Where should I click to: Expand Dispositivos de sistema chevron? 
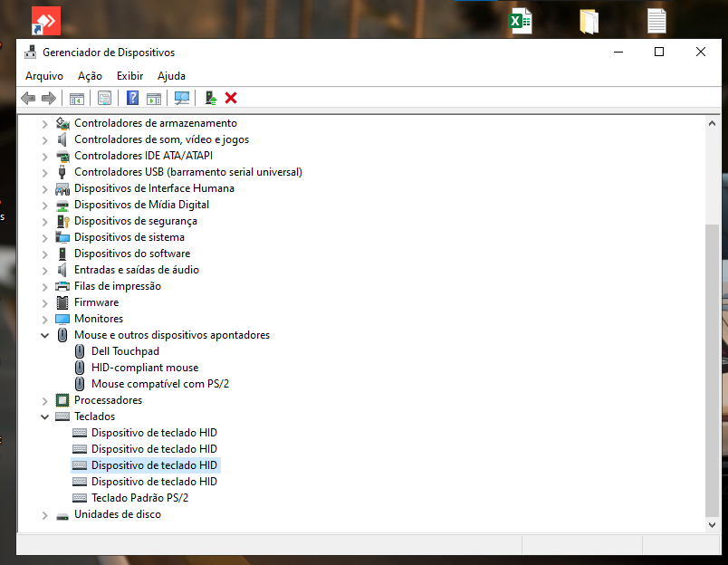44,238
